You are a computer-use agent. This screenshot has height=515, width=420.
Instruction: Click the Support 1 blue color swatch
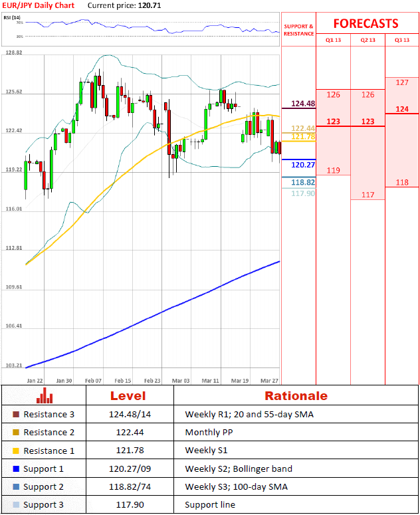[x=16, y=468]
